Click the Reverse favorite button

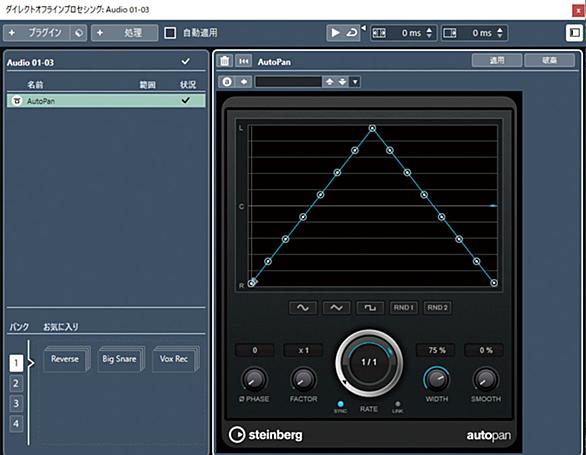[66, 359]
